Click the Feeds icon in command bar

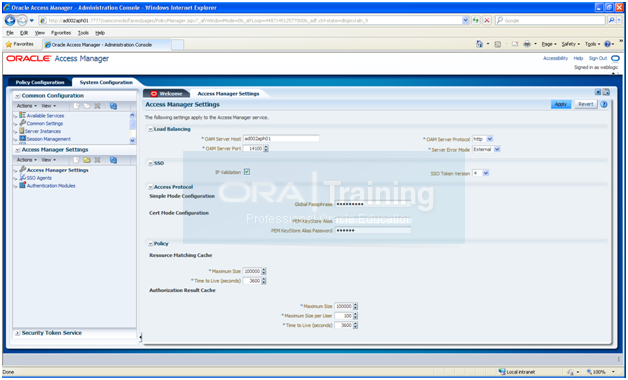tap(498, 44)
